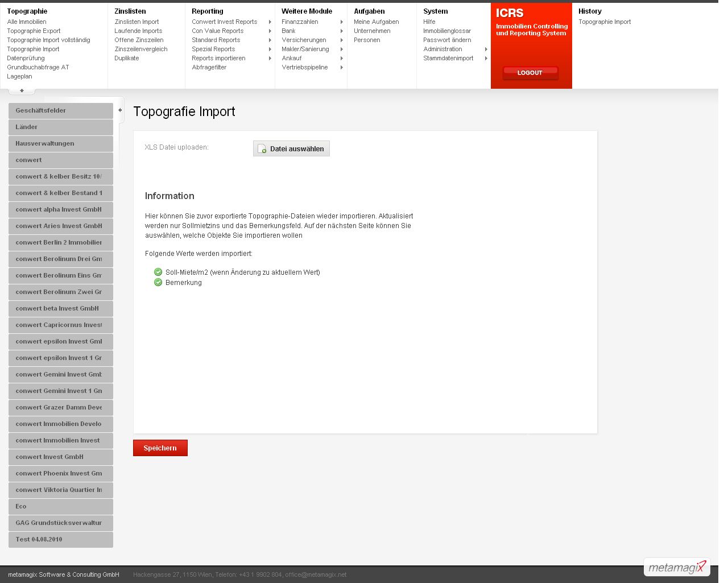Viewport: 728px width, 583px height.
Task: Select GAG Grundstücksverwaltung entry
Action: (61, 523)
